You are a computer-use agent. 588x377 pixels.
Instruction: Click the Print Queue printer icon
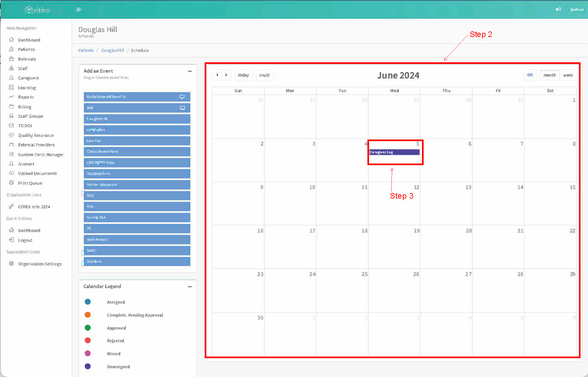click(x=11, y=183)
